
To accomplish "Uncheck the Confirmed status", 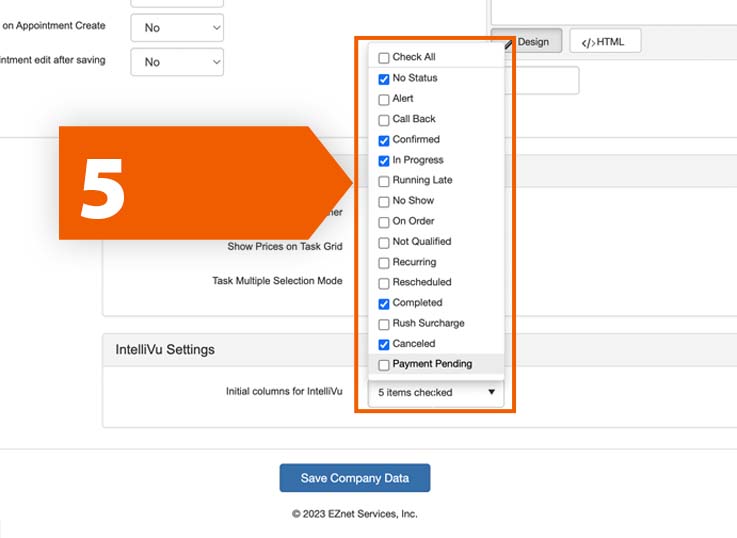I will click(384, 140).
